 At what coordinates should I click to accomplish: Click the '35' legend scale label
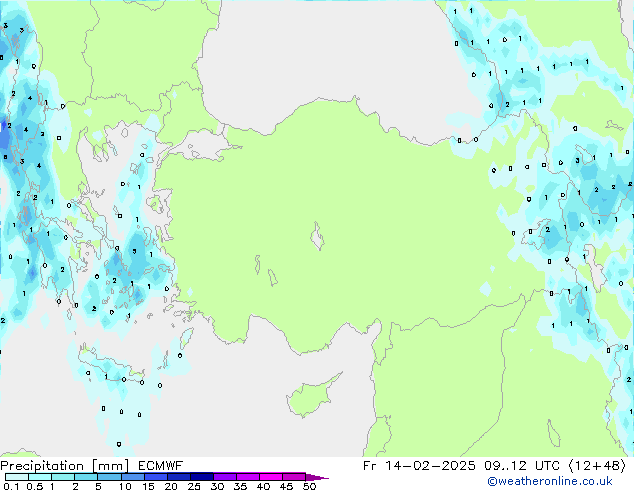pyautogui.click(x=240, y=486)
